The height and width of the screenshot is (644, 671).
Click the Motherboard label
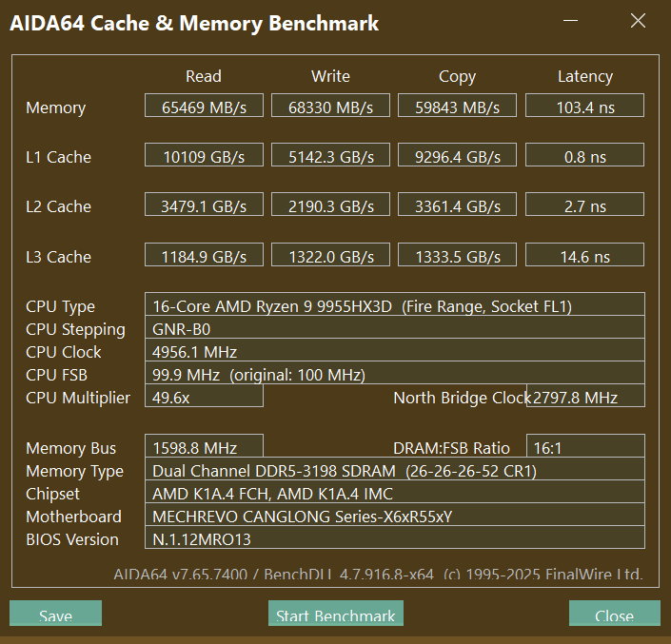coord(73,517)
